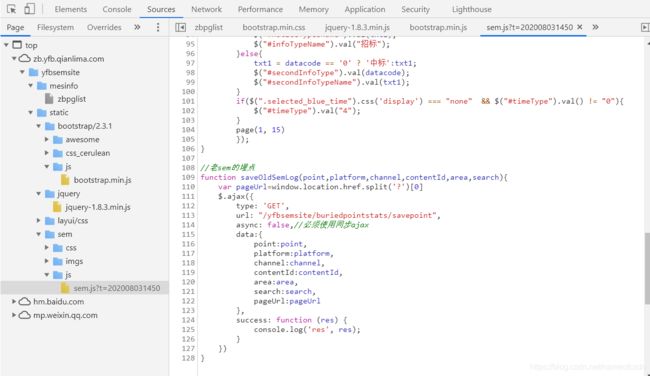The width and height of the screenshot is (650, 376).
Task: Open jquery-1.8.3.min.js in the file tree
Action: click(98, 207)
